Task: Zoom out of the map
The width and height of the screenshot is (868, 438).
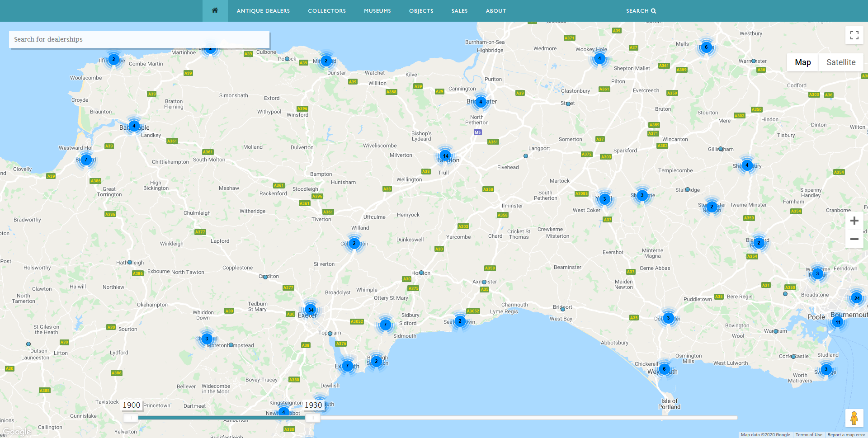Action: [x=854, y=239]
